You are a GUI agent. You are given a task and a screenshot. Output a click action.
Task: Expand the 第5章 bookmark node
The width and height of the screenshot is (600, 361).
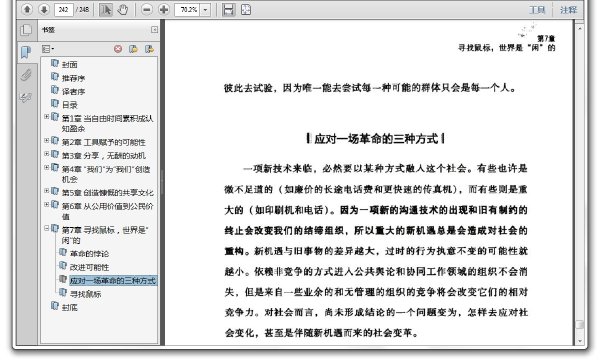(x=46, y=191)
